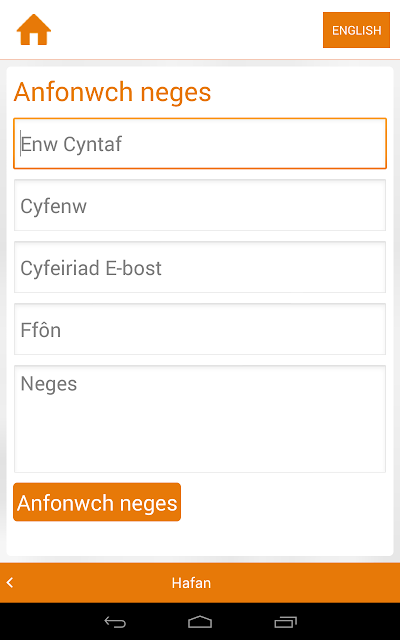The image size is (400, 640).
Task: Click the Anfonwch neges page heading
Action: click(112, 92)
